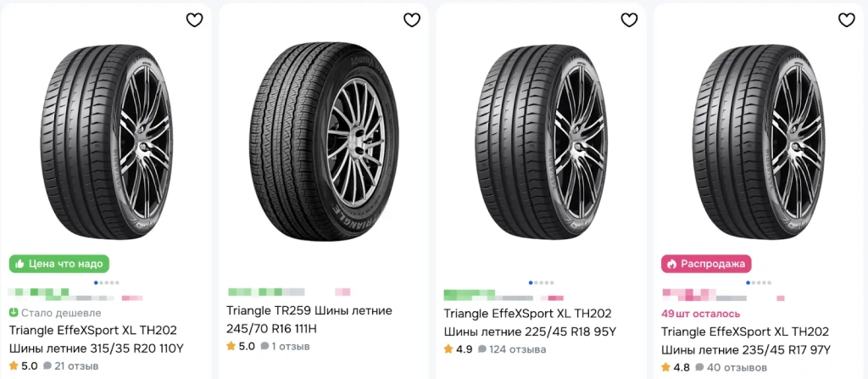868x379 pixels.
Task: Click the 5.0 star rating of TR259
Action: [241, 346]
